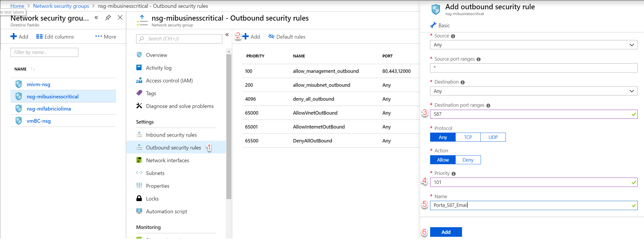Click the Default rules eye icon
Image resolution: width=644 pixels, height=242 pixels.
pyautogui.click(x=271, y=37)
